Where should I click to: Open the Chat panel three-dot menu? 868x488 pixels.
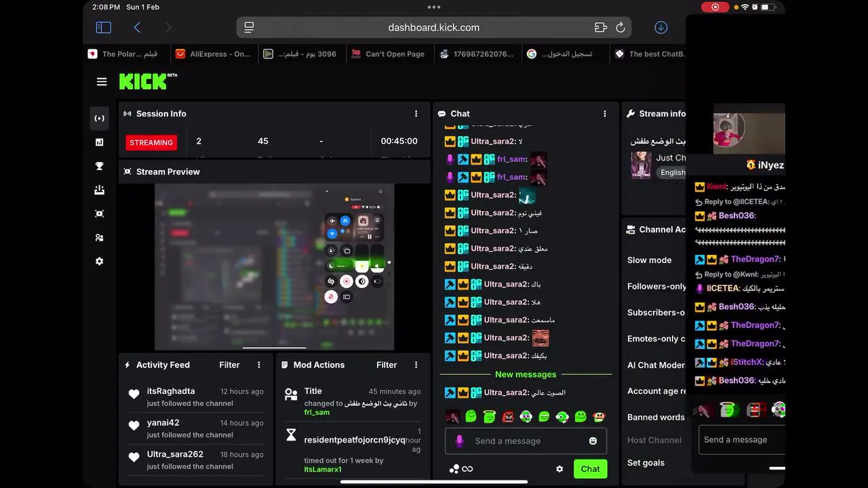pos(605,114)
